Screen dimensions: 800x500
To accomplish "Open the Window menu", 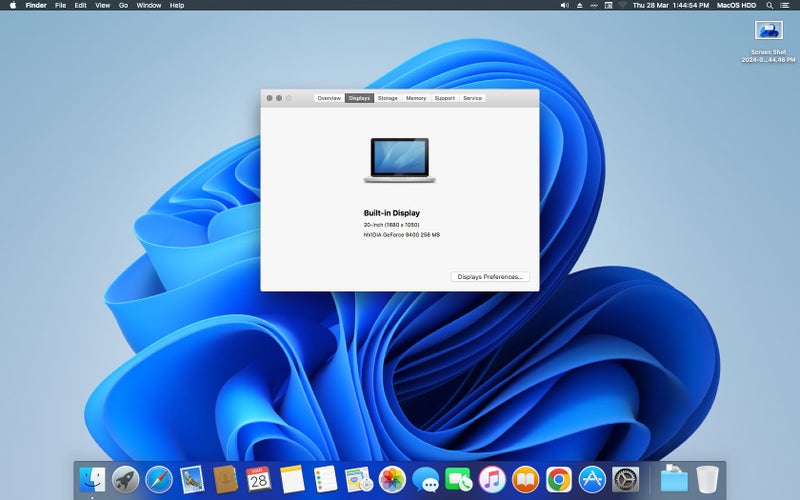I will point(148,5).
